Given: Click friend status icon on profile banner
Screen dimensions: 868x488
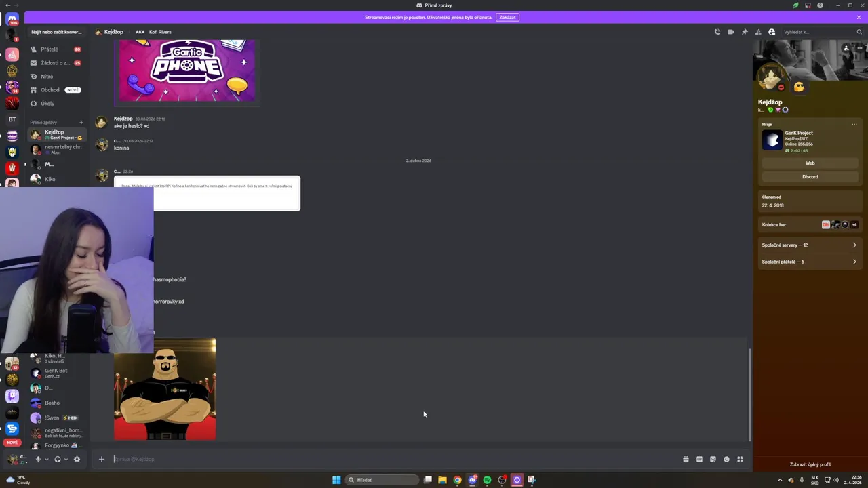Looking at the screenshot, I should [x=846, y=48].
